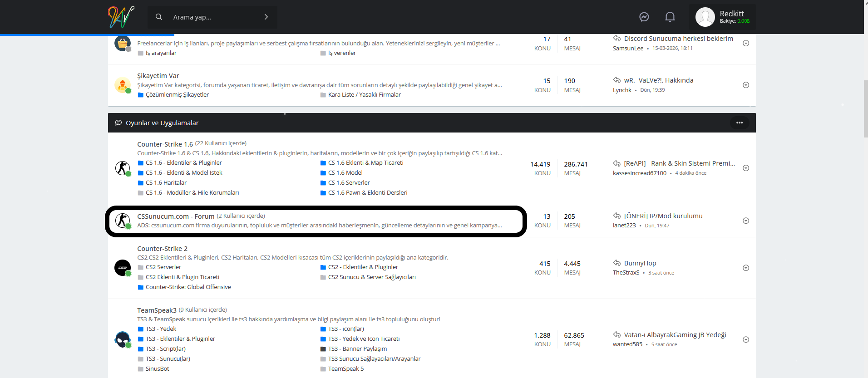This screenshot has width=868, height=378.
Task: Expand the TeamSpeak3 row dropdown arrow
Action: pos(746,339)
